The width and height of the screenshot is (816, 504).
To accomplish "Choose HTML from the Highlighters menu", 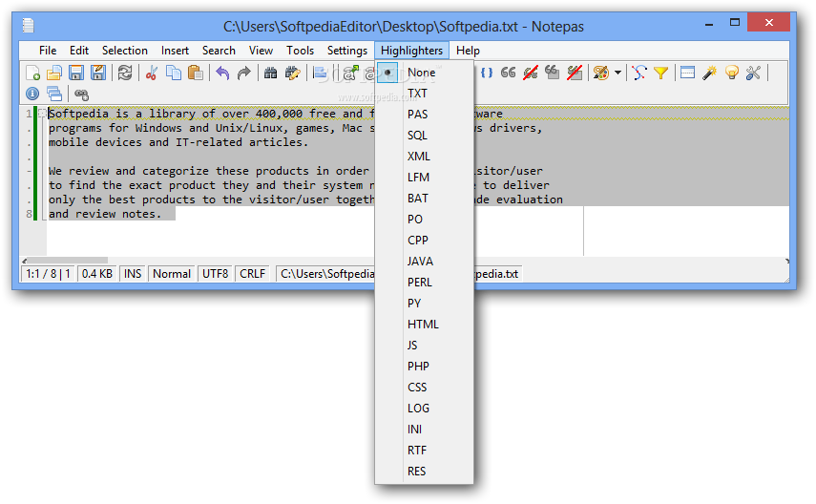I will [x=424, y=325].
